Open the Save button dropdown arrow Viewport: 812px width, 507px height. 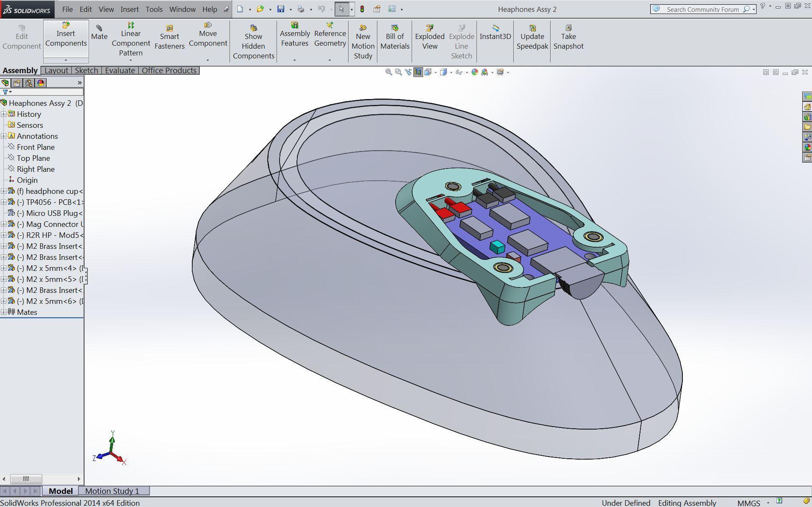click(290, 9)
